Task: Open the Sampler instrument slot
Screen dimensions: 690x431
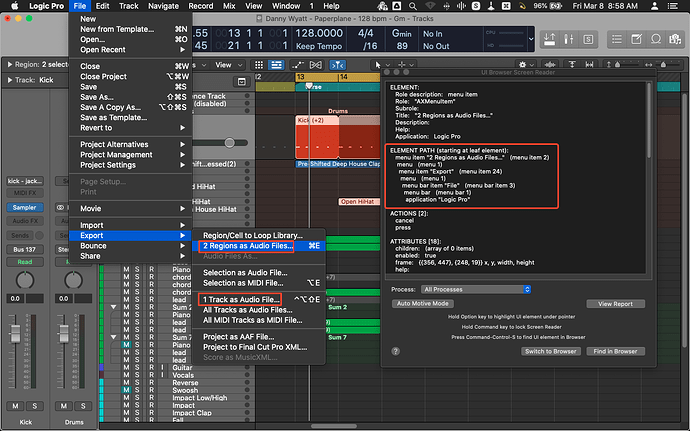Action: tap(25, 207)
